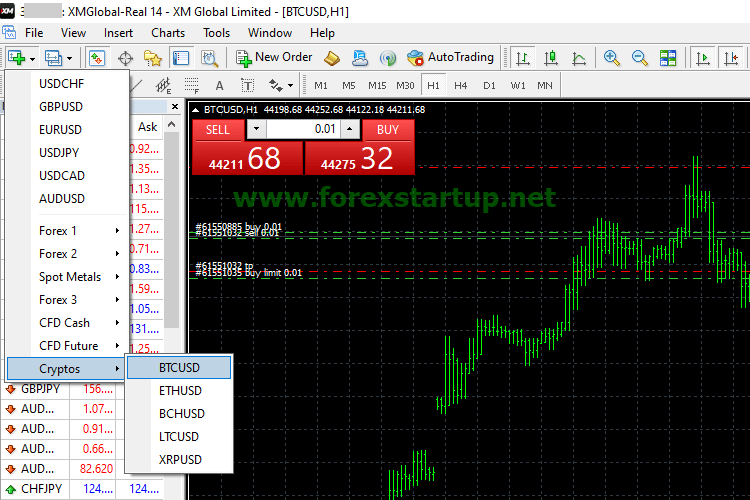Select the H4 timeframe
The image size is (750, 500).
point(461,86)
